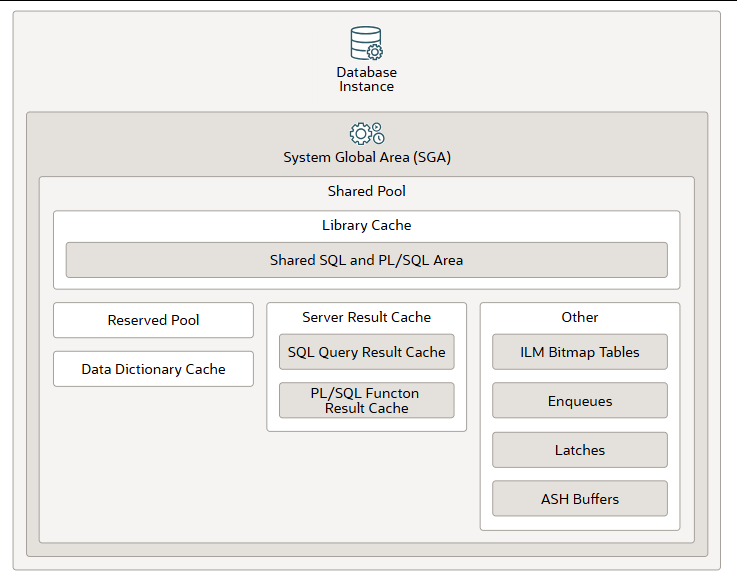Click the Other group heading

[580, 317]
